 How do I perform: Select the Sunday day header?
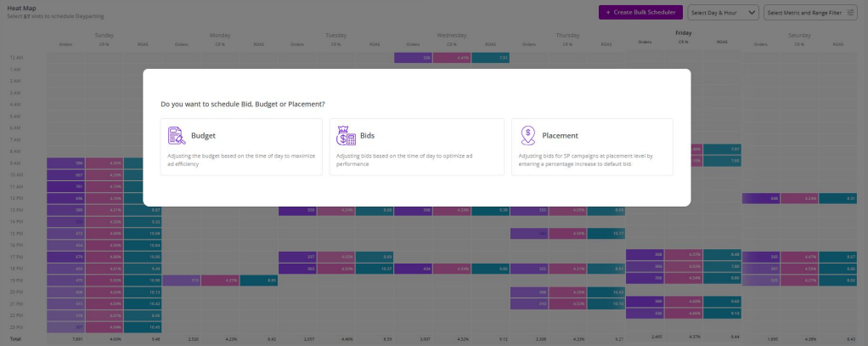point(104,35)
